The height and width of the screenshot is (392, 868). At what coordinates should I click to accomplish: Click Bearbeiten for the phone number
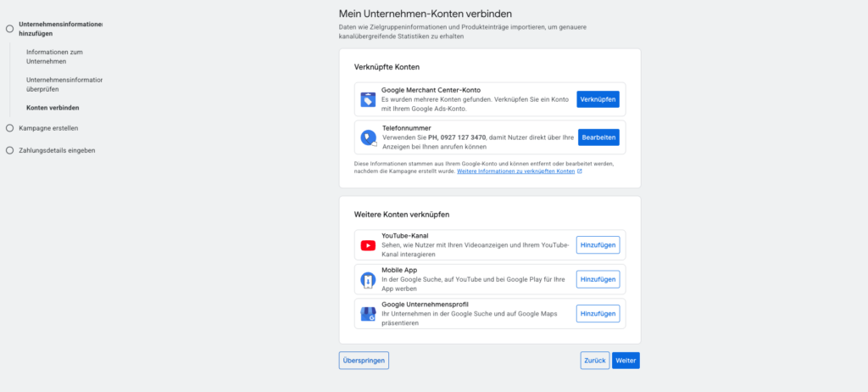coord(598,137)
